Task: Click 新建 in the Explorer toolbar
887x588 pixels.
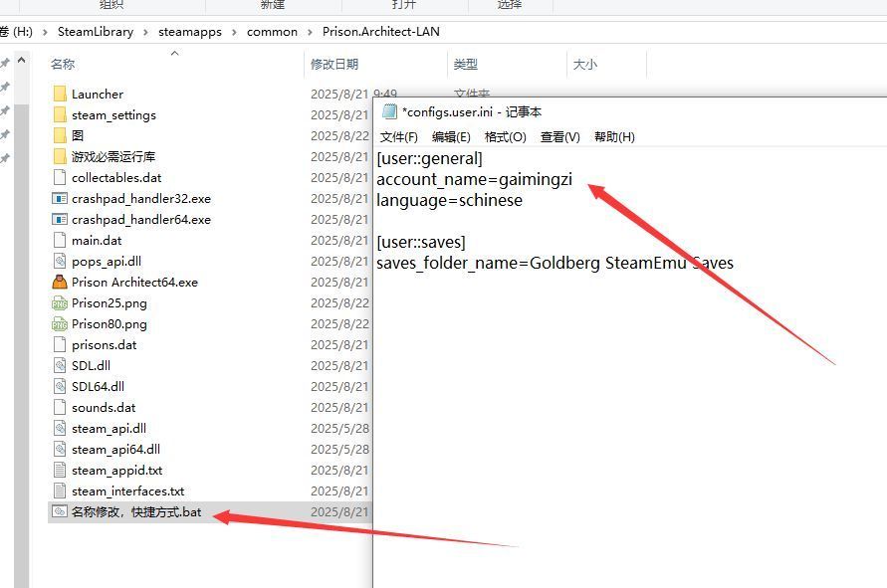Action: click(x=273, y=4)
